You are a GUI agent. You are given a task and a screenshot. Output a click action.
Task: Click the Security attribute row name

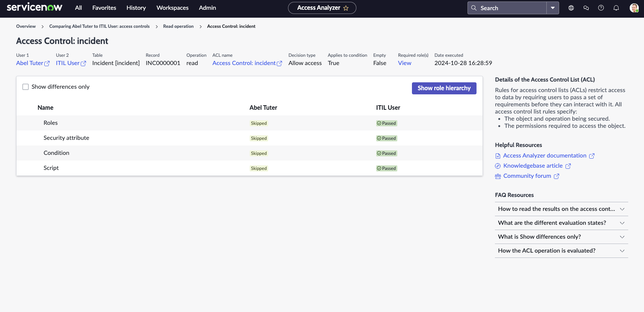point(66,138)
